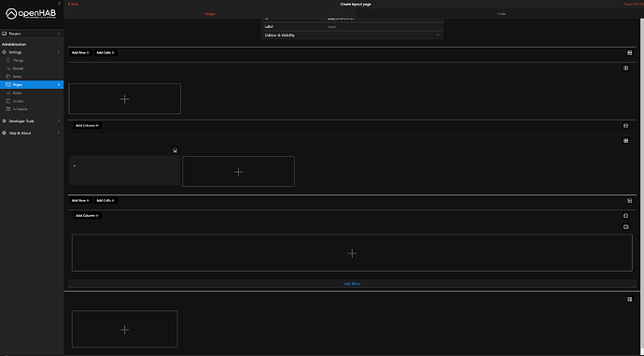Image resolution: width=644 pixels, height=356 pixels.
Task: Click the page's vertical scrollbar
Action: 642,187
